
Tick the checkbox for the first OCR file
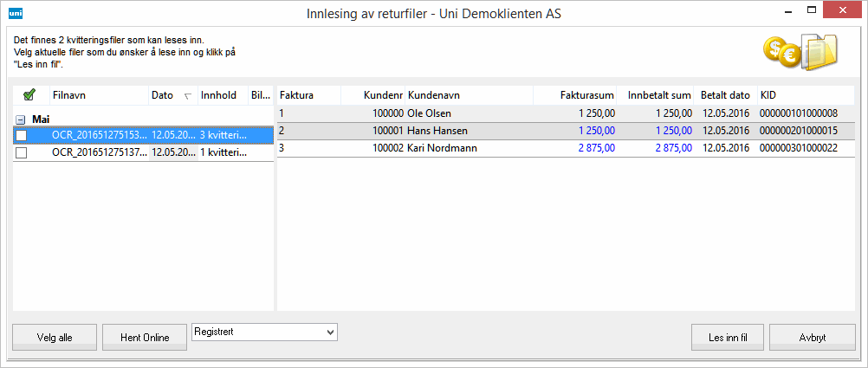22,135
